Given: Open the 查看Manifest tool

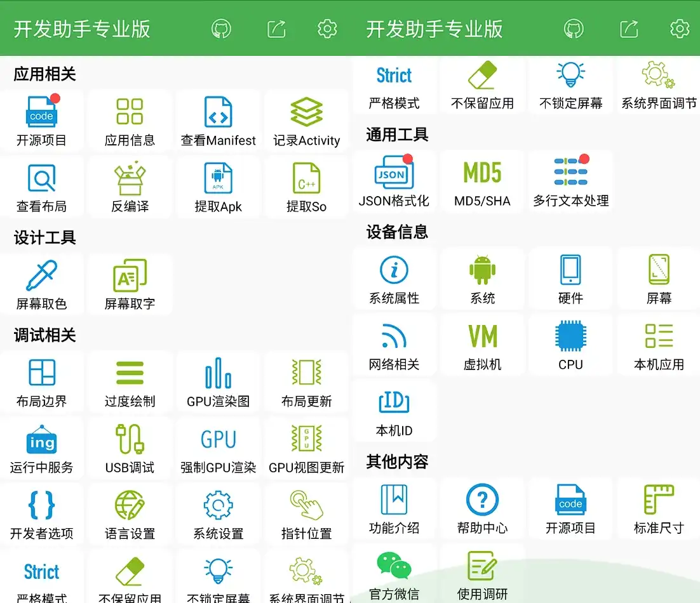Looking at the screenshot, I should point(219,121).
